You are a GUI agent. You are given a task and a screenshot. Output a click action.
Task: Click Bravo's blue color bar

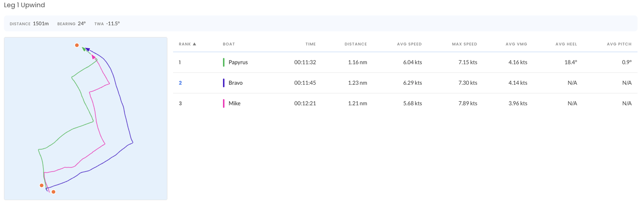click(224, 83)
